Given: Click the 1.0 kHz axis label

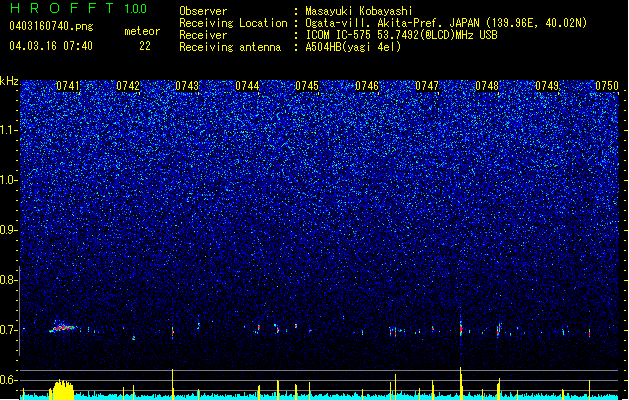Looking at the screenshot, I should [8, 180].
